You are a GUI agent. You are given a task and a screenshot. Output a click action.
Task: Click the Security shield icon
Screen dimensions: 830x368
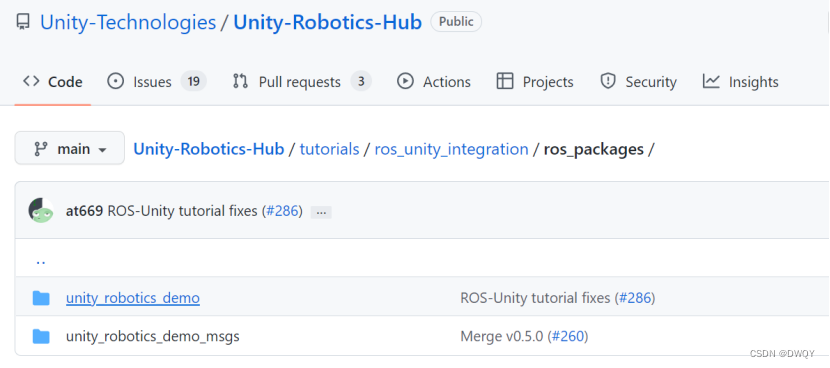point(608,82)
